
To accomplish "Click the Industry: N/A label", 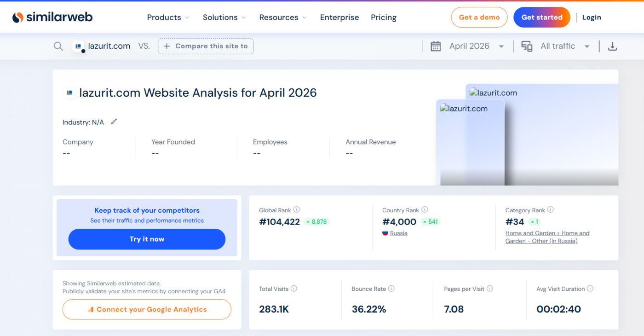I will tap(83, 122).
